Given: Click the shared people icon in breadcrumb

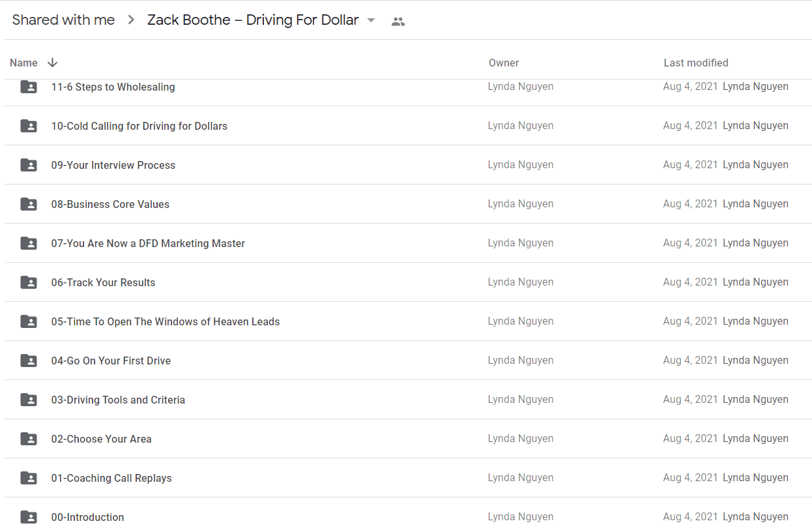Looking at the screenshot, I should [398, 21].
